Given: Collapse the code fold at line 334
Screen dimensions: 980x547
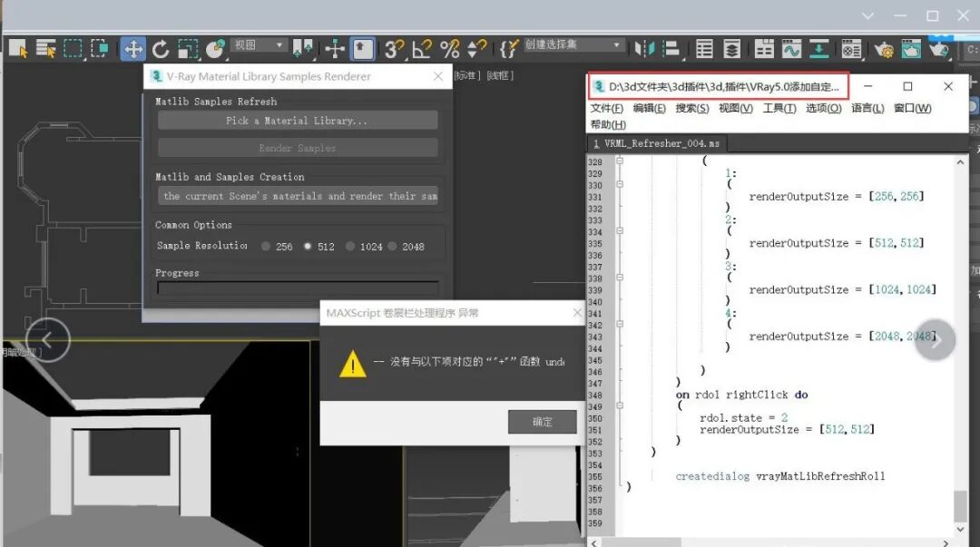Looking at the screenshot, I should (620, 230).
